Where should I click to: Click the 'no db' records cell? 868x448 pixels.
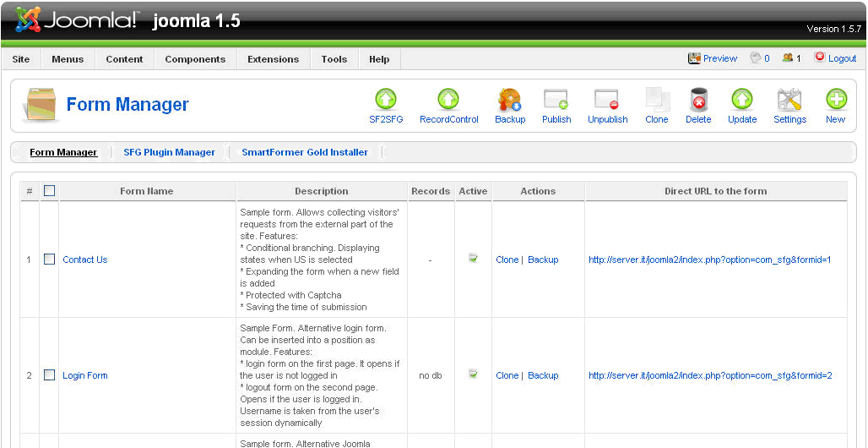tap(431, 375)
